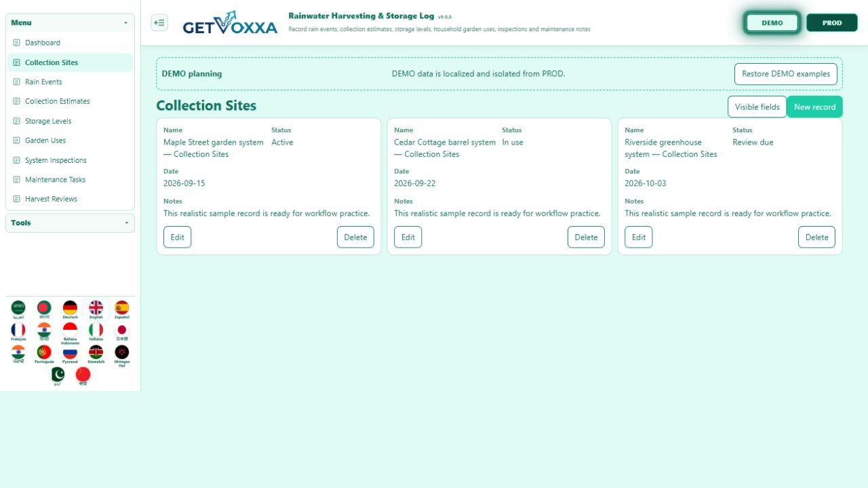
Task: Open Maintenance Tasks page
Action: click(70, 180)
